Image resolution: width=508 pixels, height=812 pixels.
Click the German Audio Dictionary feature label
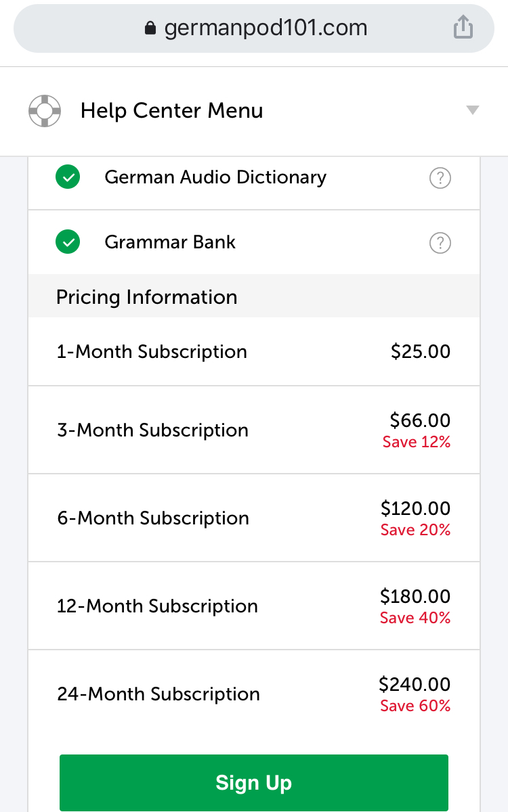215,177
